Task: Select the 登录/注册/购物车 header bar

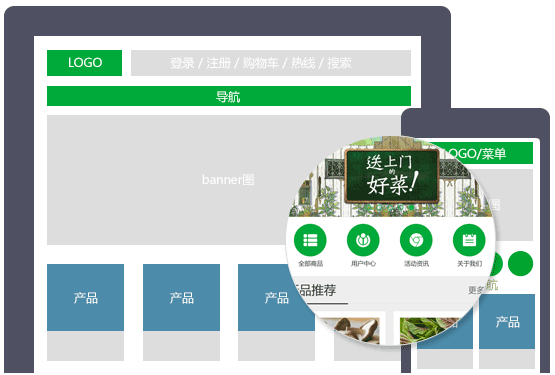Action: 271,63
